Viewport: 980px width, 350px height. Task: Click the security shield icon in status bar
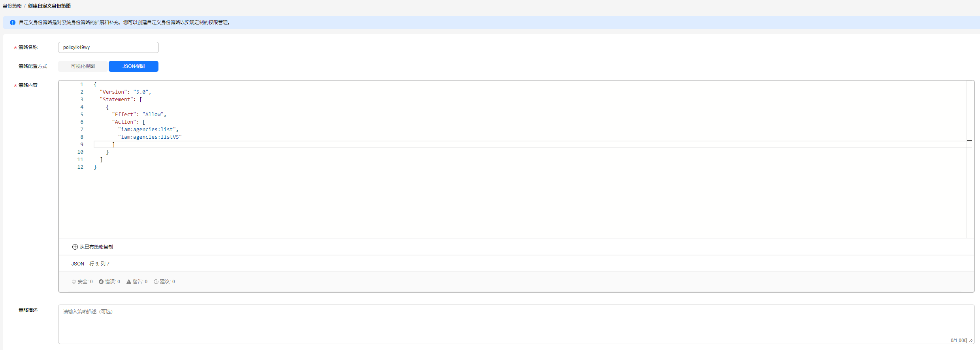coord(74,282)
